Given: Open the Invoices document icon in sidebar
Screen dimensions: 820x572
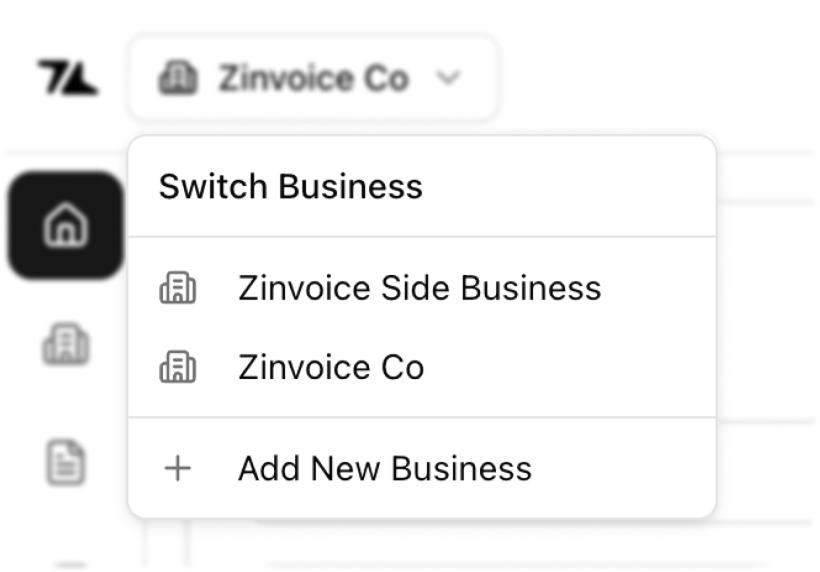Looking at the screenshot, I should point(65,462).
